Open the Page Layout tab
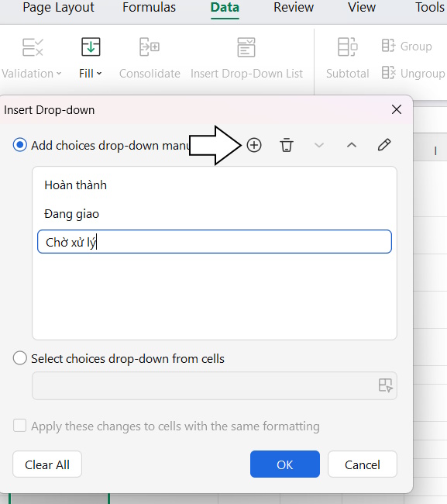 pos(58,8)
